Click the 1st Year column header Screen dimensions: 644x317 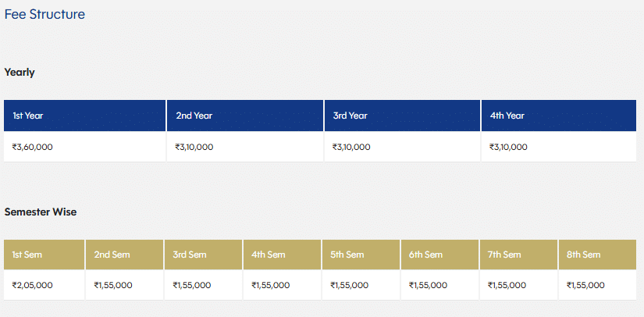(x=28, y=116)
